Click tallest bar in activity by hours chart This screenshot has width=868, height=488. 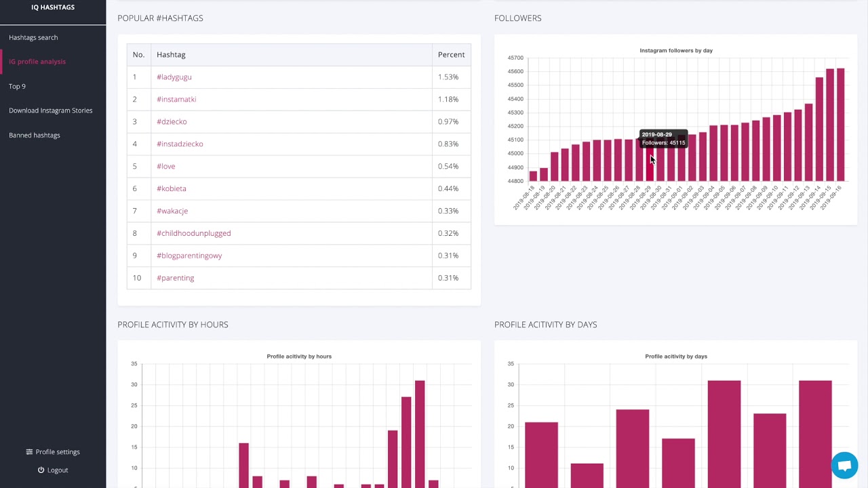[420, 434]
